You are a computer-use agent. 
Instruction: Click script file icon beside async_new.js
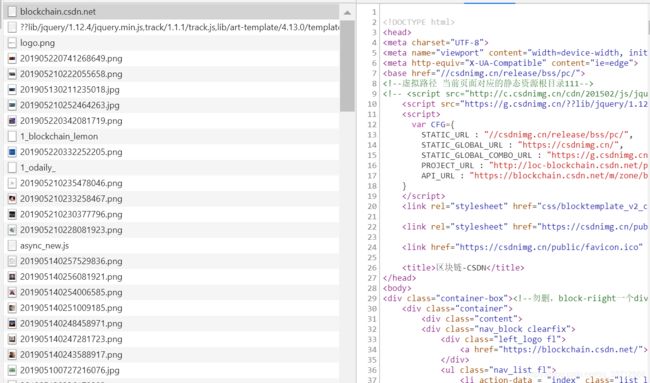click(x=12, y=246)
